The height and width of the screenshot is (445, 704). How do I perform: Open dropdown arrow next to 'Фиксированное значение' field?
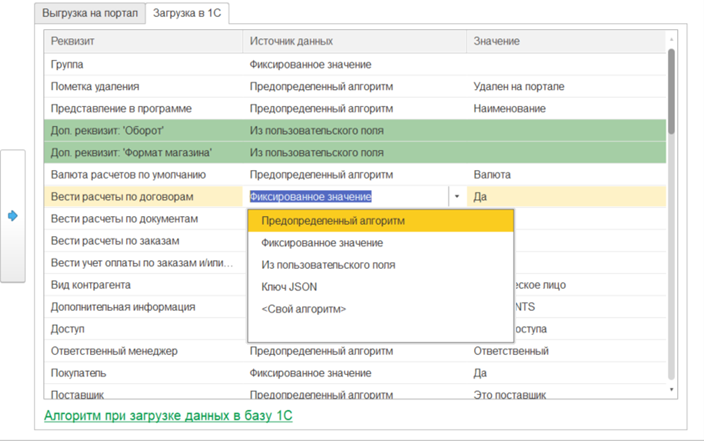(457, 197)
